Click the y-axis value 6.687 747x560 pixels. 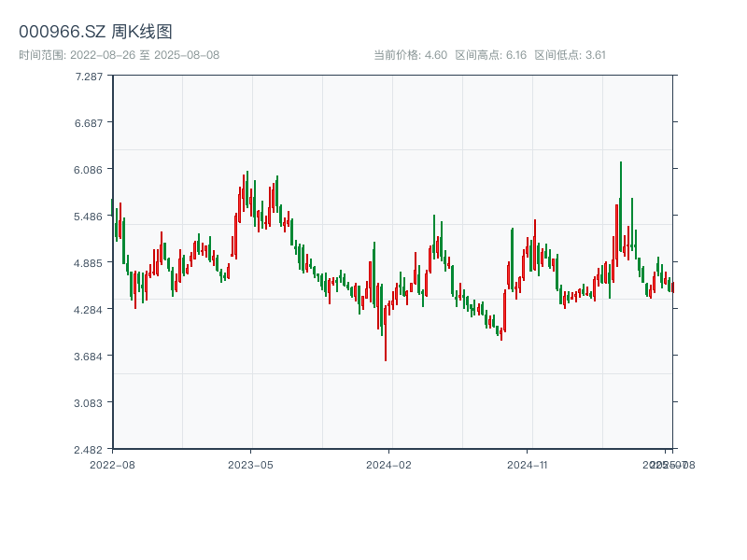pyautogui.click(x=89, y=123)
